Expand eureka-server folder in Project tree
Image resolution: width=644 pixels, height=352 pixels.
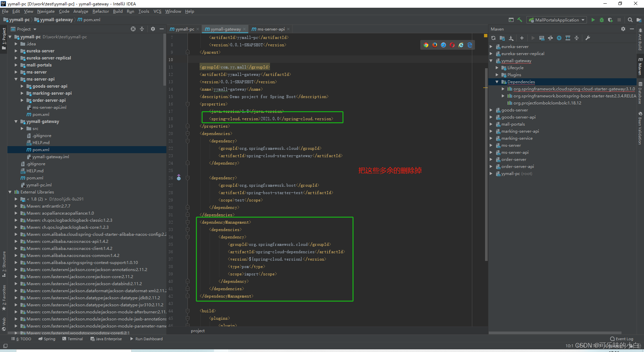tap(16, 51)
